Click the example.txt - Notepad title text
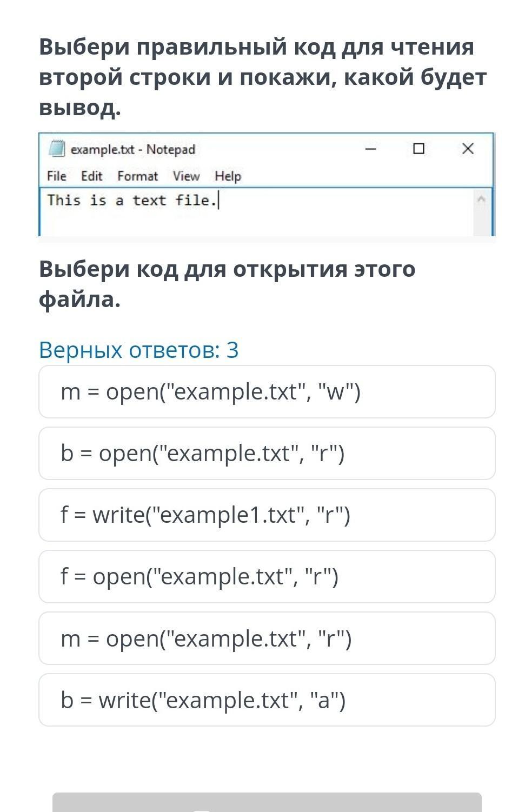 133,149
